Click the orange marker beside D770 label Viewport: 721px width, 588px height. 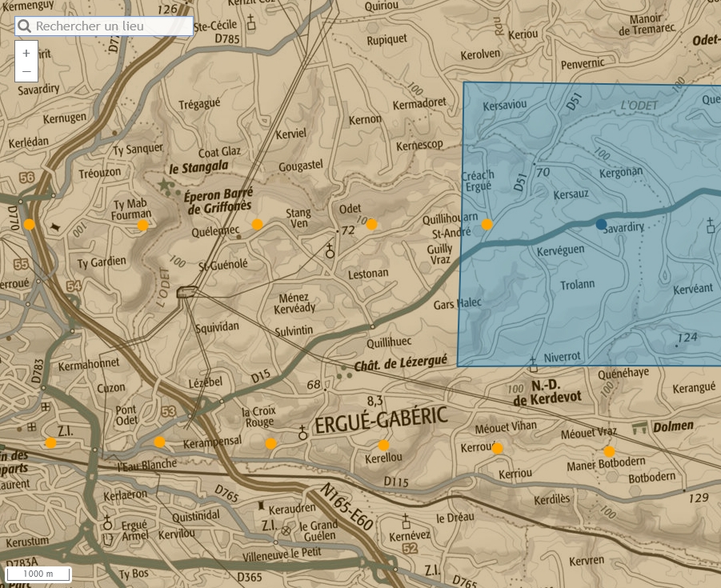tap(30, 224)
